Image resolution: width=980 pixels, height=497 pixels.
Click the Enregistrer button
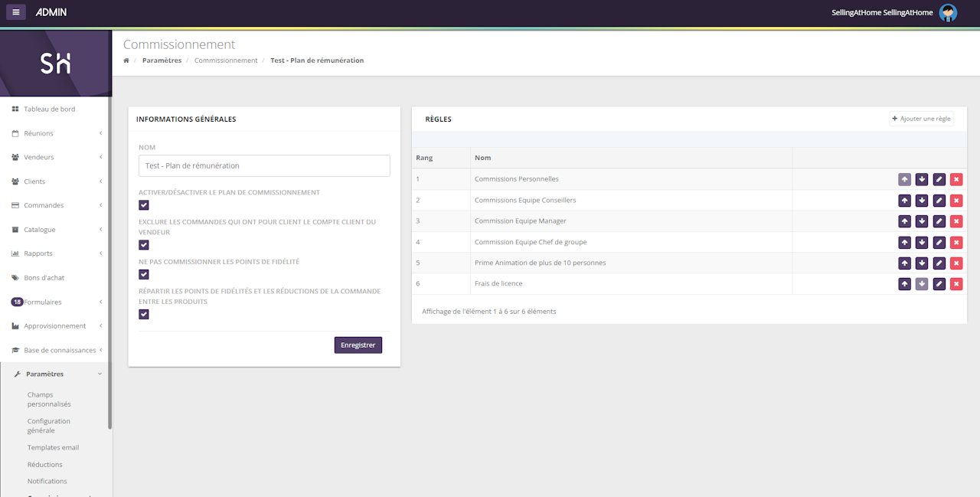coord(358,345)
